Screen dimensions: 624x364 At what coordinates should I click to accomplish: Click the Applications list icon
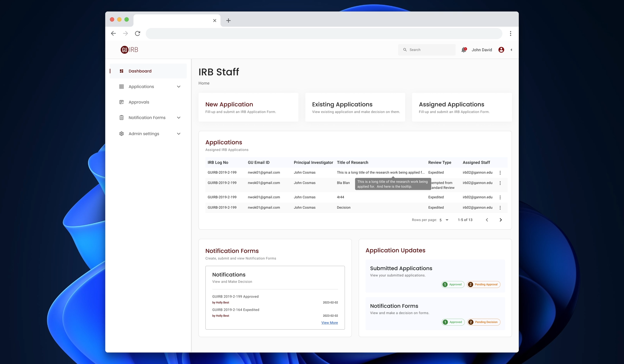pos(121,87)
